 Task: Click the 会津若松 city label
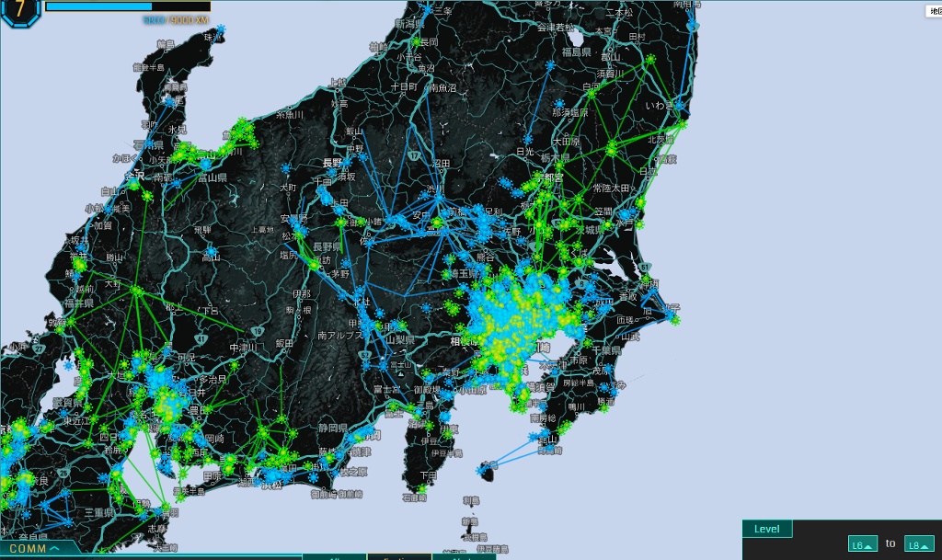556,28
